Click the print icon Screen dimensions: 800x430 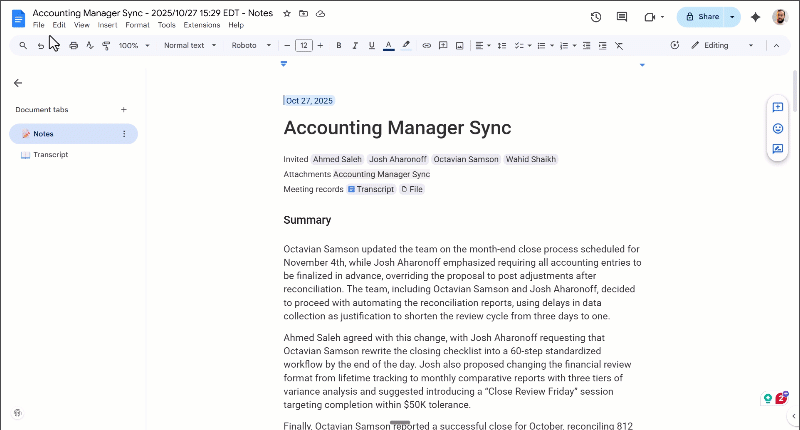[73, 45]
